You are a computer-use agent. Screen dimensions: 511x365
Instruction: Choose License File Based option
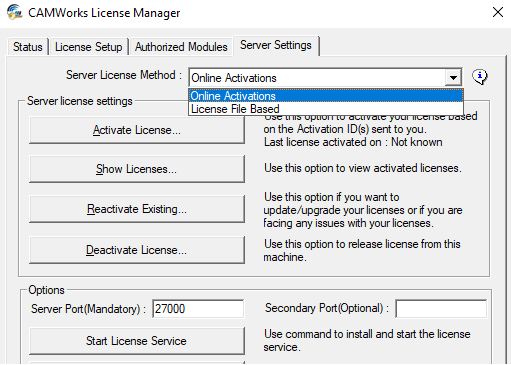(326, 109)
